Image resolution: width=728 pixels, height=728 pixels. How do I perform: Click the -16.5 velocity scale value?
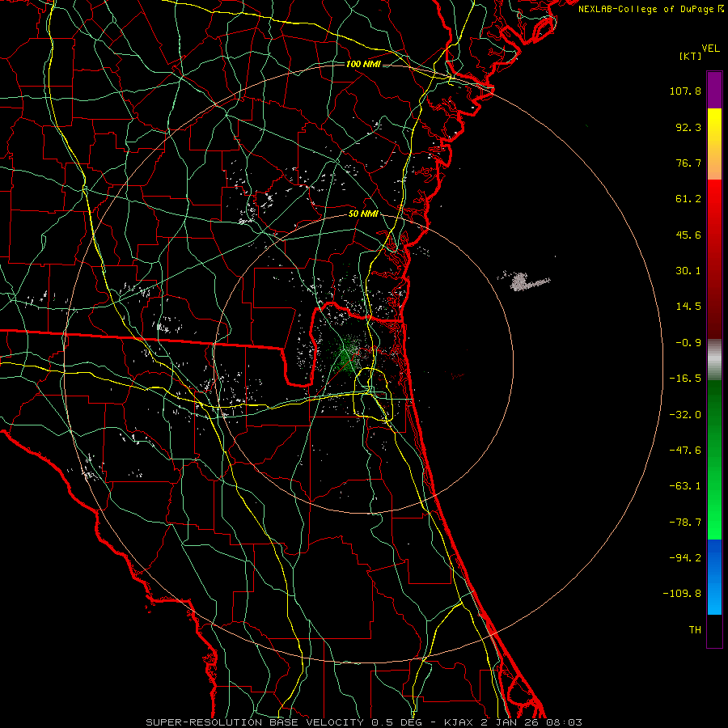coord(685,379)
